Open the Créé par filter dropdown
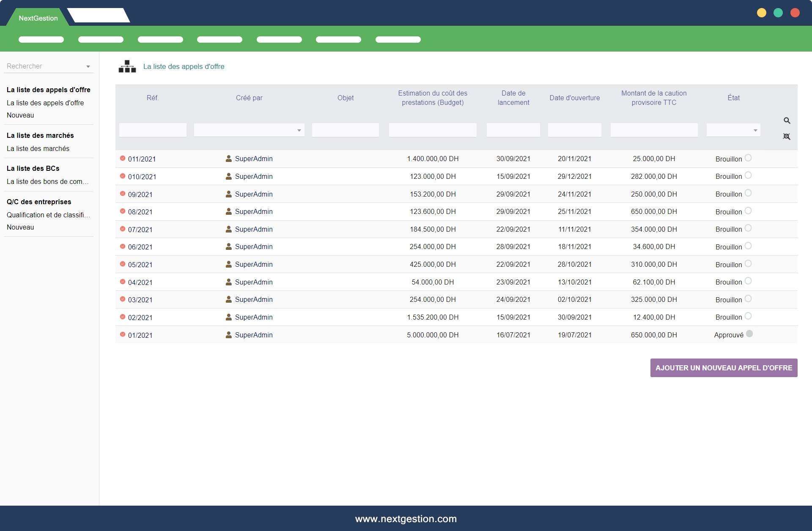 pos(299,131)
